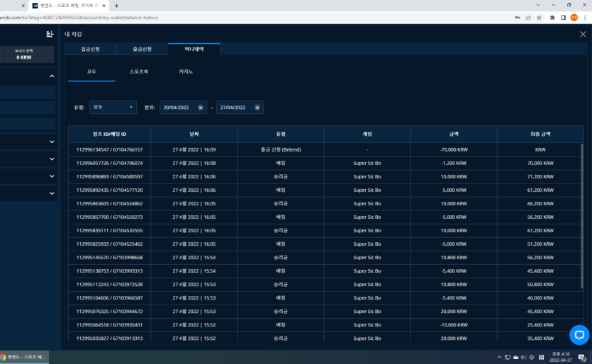Screen dimensions: 592x364
Task: Click ID 112995076325 / 67103944672
Action: [x=109, y=312]
